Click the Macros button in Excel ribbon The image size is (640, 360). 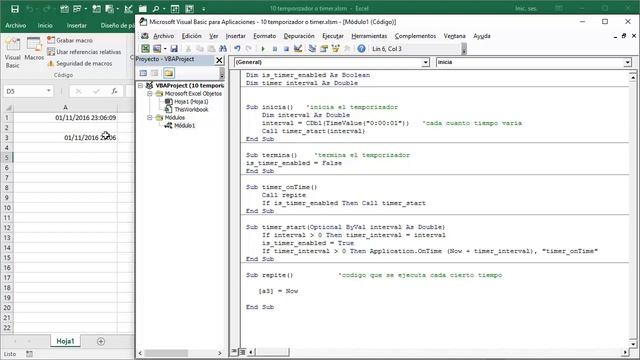[34, 49]
